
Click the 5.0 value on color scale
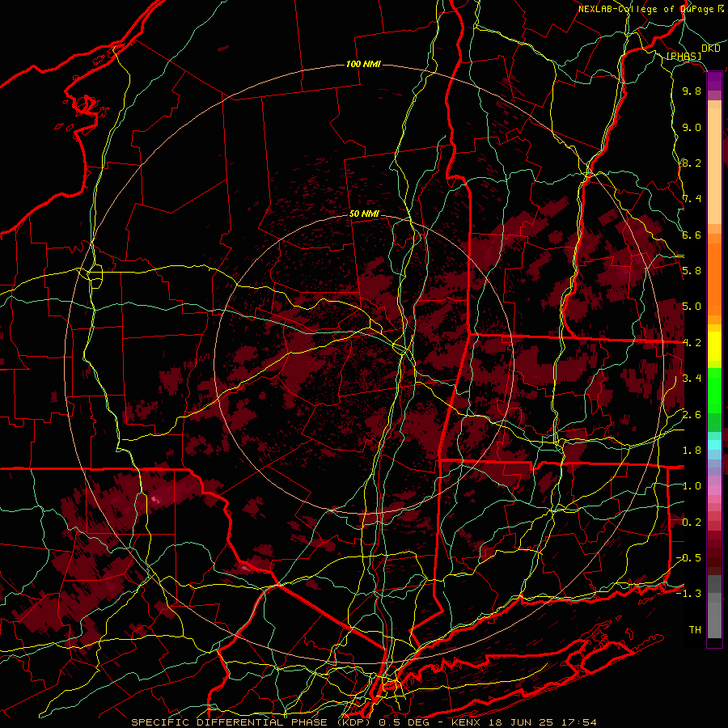coord(692,307)
